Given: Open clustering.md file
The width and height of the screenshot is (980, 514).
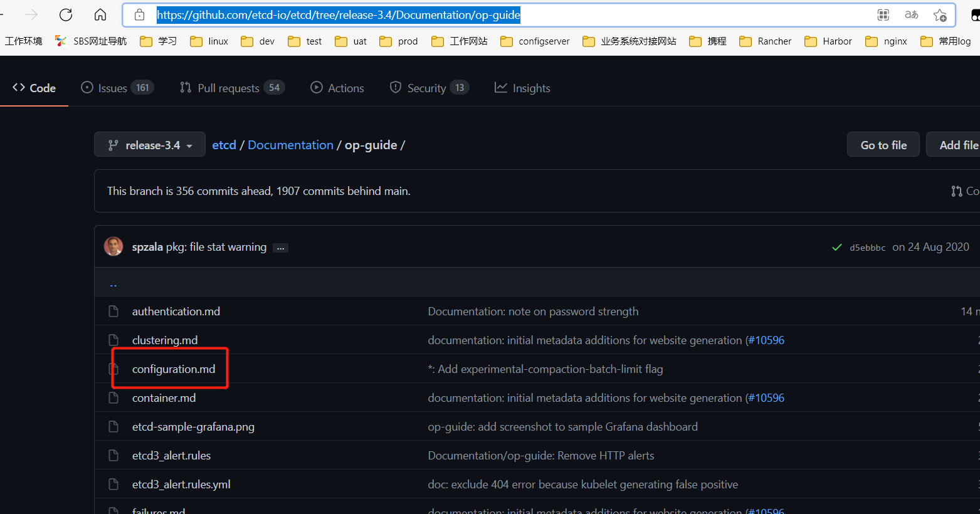Looking at the screenshot, I should tap(165, 340).
